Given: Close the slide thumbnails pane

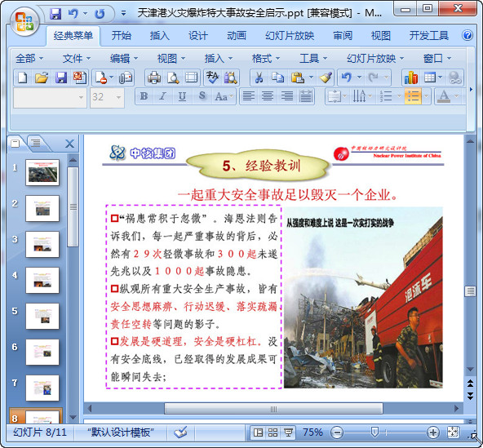Looking at the screenshot, I should pyautogui.click(x=70, y=144).
